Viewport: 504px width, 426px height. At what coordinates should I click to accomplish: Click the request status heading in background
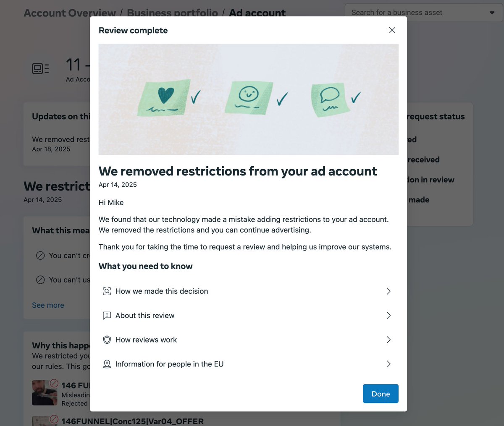tap(436, 117)
